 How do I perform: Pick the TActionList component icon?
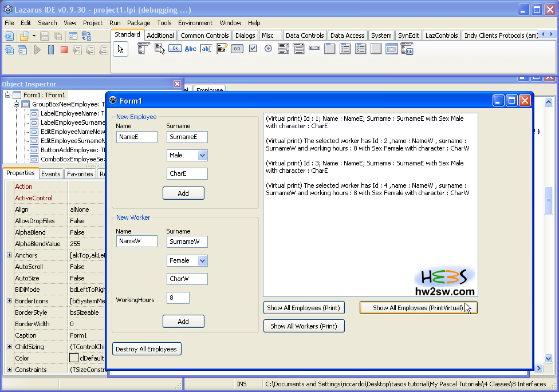pos(407,49)
